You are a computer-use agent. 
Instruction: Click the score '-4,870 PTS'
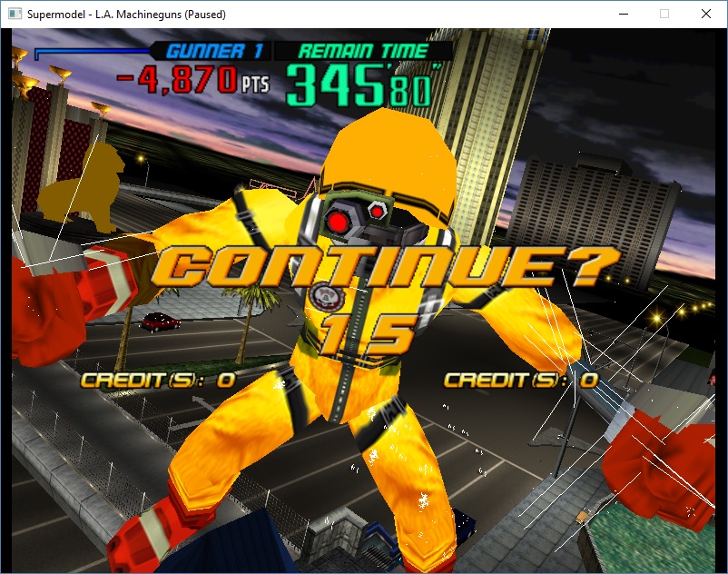193,79
